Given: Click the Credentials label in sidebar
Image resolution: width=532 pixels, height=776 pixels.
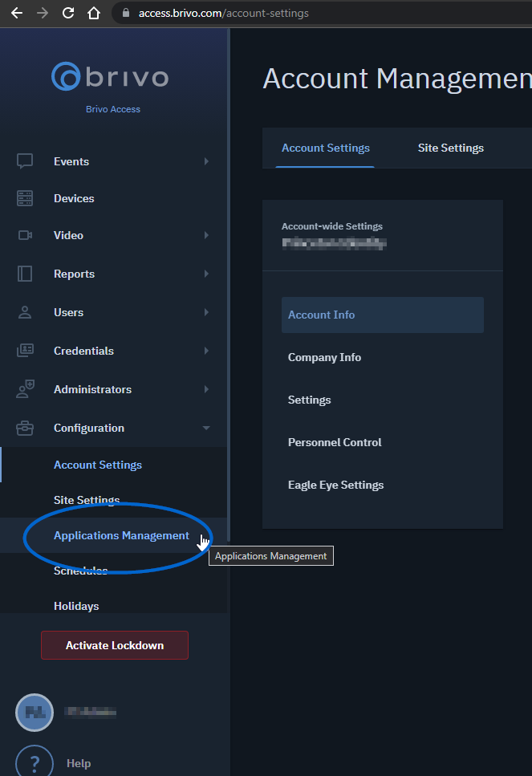Looking at the screenshot, I should pos(83,351).
